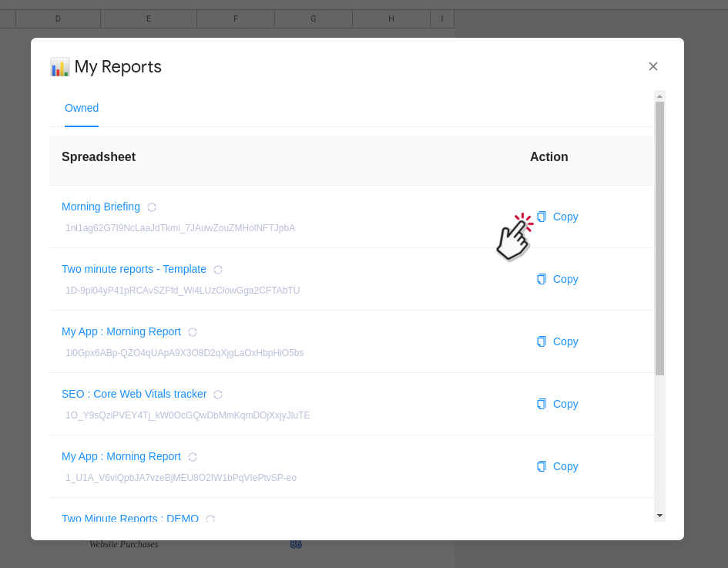Open the Morning Briefing spreadsheet link

pos(101,207)
